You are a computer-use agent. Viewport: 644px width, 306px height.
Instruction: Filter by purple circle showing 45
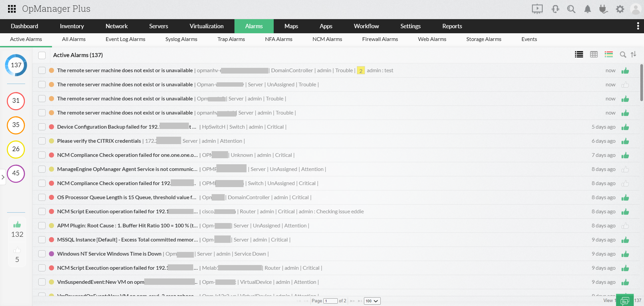16,173
